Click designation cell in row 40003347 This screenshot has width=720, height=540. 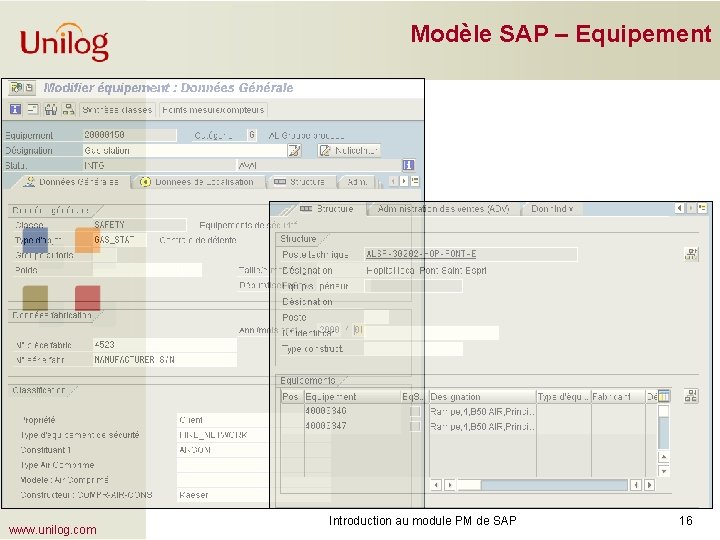482,427
